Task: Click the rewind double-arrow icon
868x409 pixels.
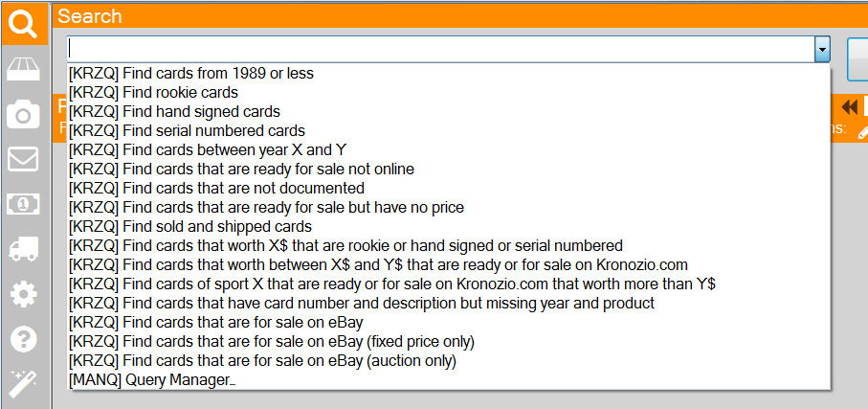Action: 849,106
